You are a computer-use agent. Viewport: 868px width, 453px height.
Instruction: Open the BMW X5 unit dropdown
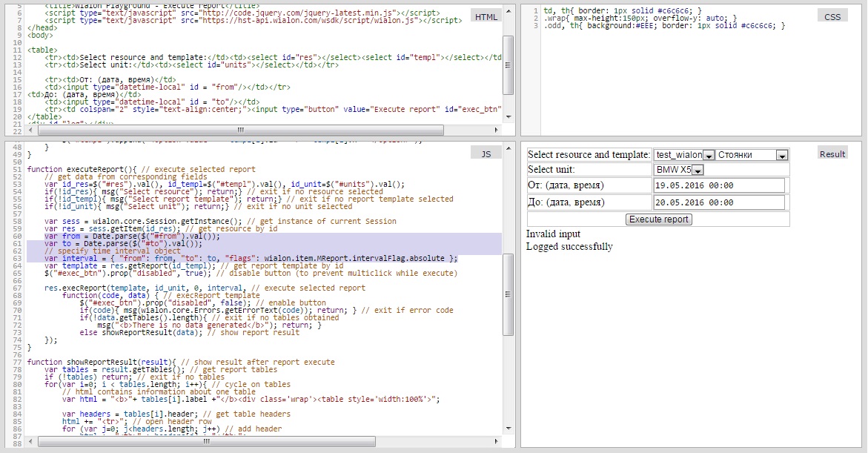(x=698, y=170)
